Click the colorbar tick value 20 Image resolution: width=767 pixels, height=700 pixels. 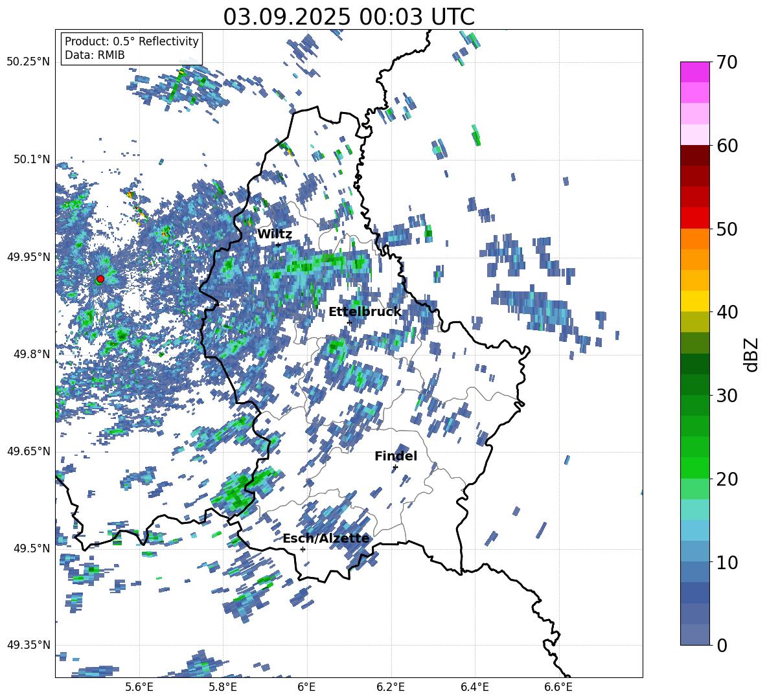[727, 479]
